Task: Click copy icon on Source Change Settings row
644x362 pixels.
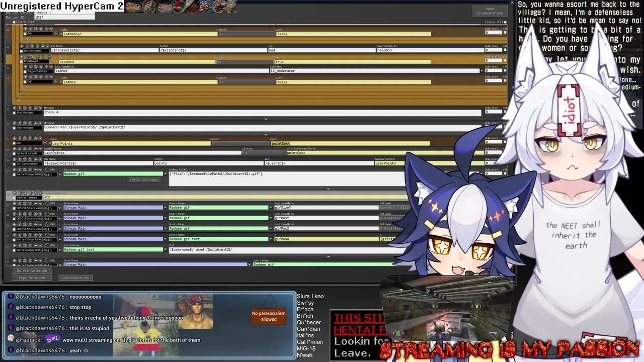Action: [20, 169]
